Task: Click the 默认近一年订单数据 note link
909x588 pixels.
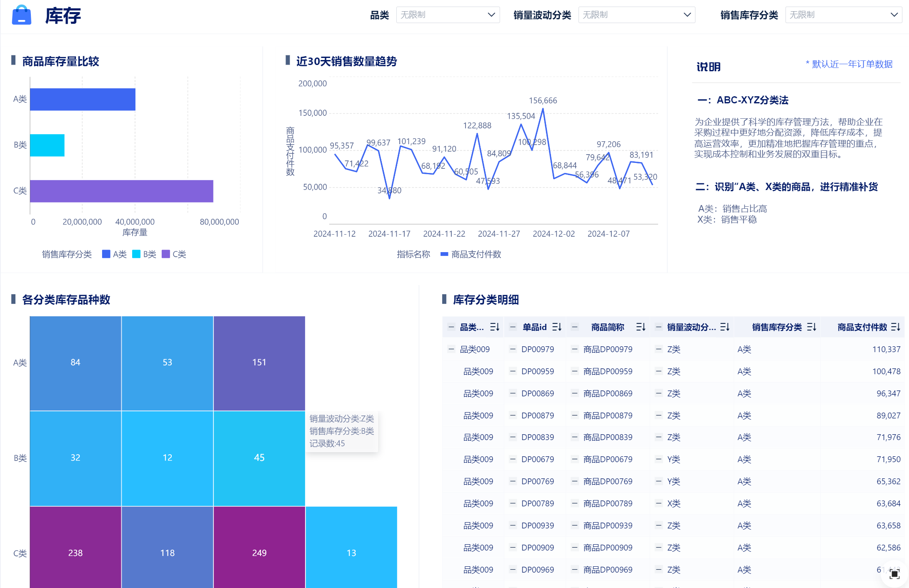Action: click(851, 64)
